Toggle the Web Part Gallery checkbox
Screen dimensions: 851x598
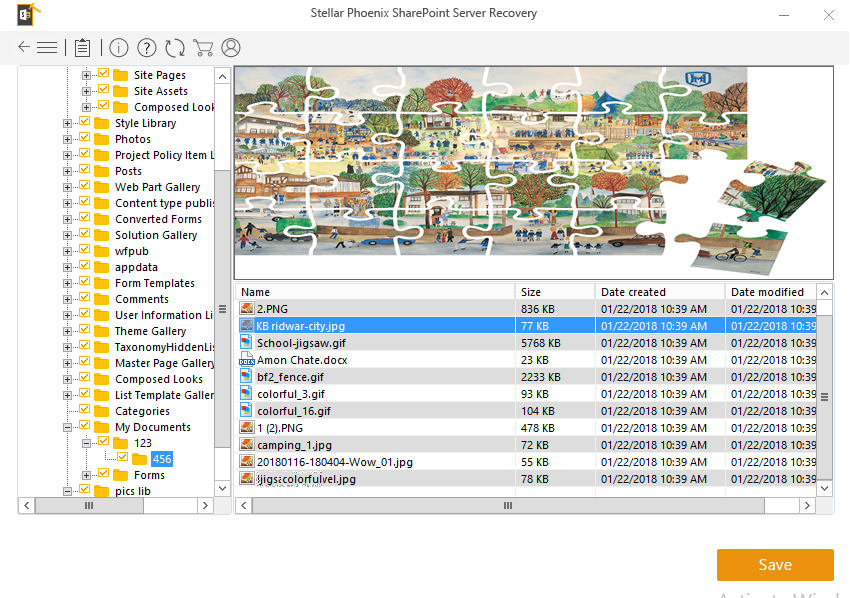pos(85,186)
